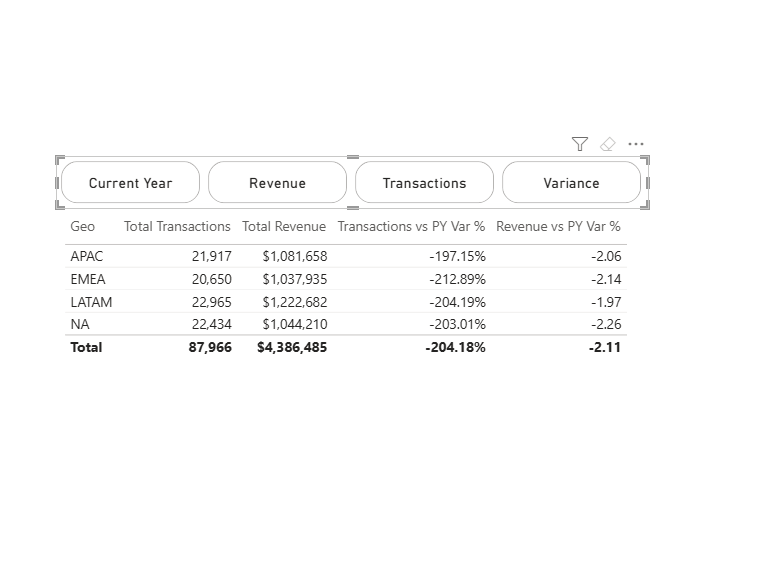Click the $1,044,210 revenue cell
770x562 pixels.
295,324
